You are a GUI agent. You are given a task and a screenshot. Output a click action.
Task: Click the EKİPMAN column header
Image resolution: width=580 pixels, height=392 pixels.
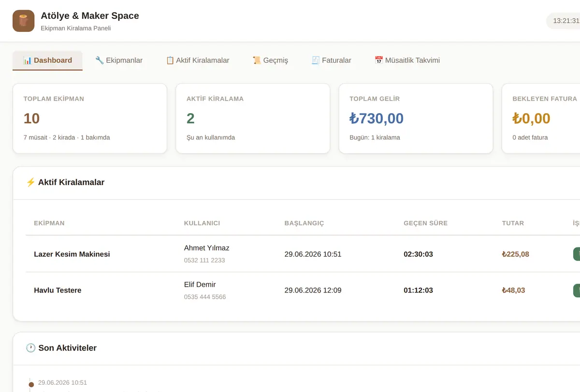pos(49,223)
